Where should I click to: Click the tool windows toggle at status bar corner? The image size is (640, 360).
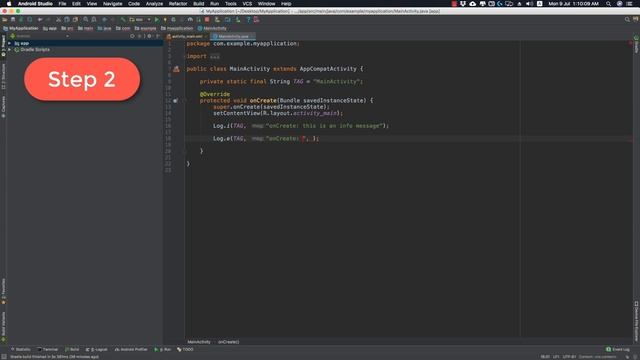(x=4, y=357)
